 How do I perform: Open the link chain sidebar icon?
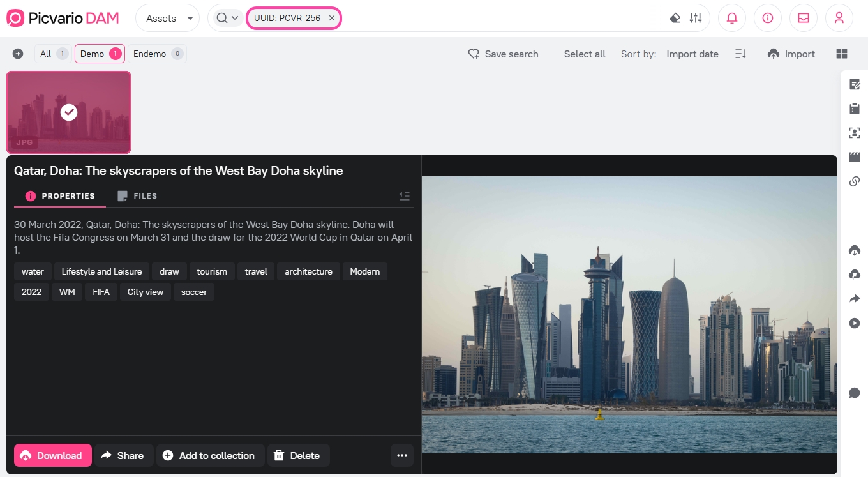pos(855,181)
